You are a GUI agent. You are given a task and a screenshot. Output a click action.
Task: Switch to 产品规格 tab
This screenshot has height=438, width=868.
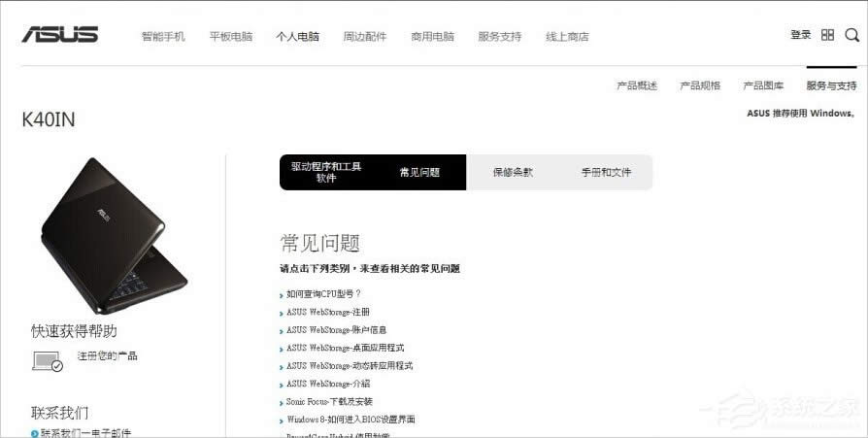700,85
